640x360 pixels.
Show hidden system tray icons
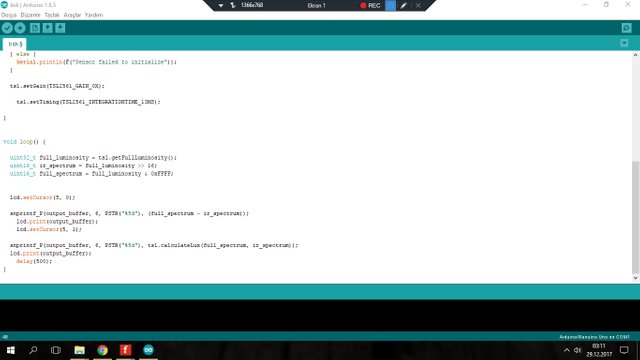tap(567, 350)
